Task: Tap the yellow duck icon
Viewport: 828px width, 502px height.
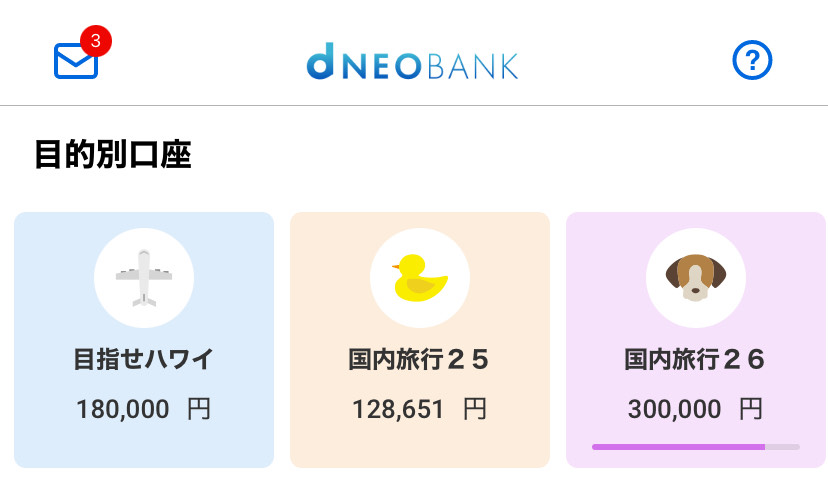Action: click(420, 278)
